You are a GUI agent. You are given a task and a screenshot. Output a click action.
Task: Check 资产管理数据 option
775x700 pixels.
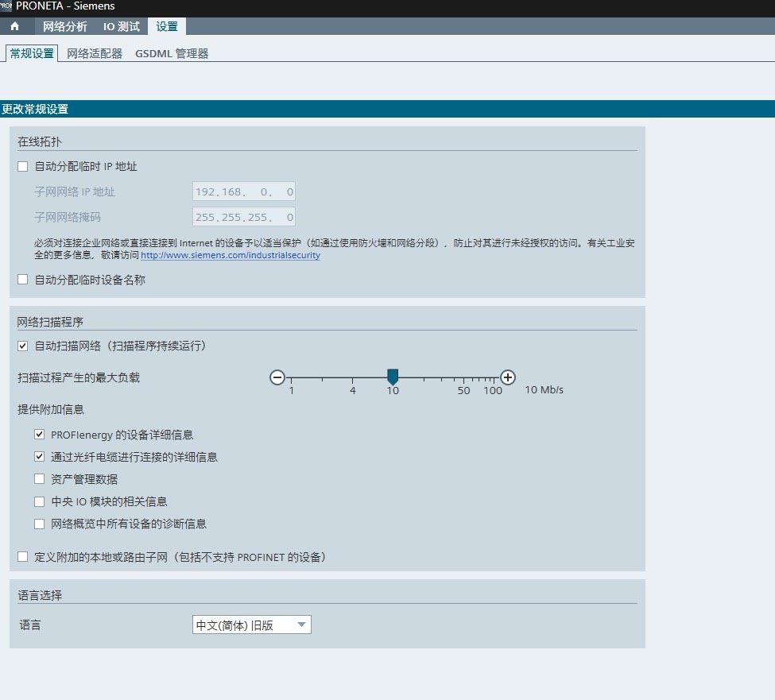coord(40,478)
